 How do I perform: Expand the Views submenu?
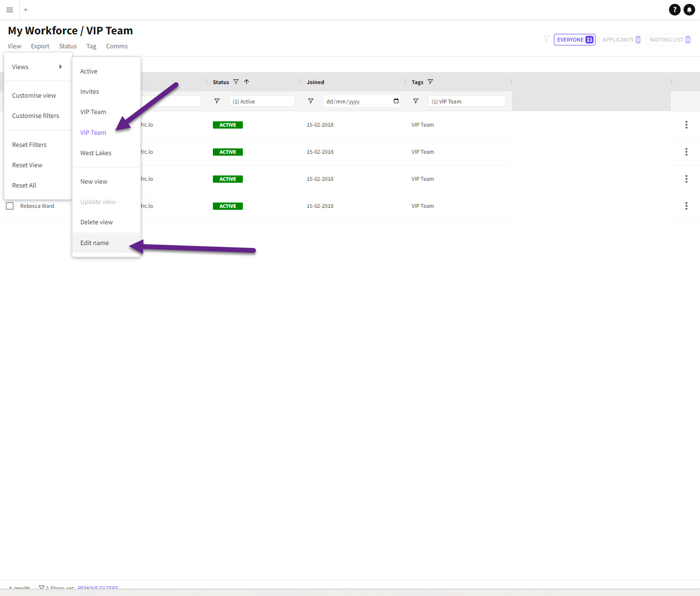[38, 67]
